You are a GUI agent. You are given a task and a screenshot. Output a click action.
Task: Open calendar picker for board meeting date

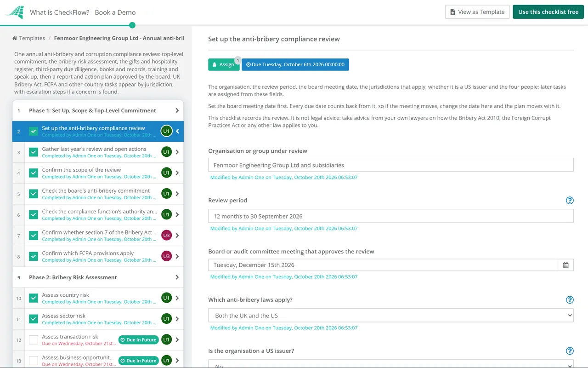[565, 265]
